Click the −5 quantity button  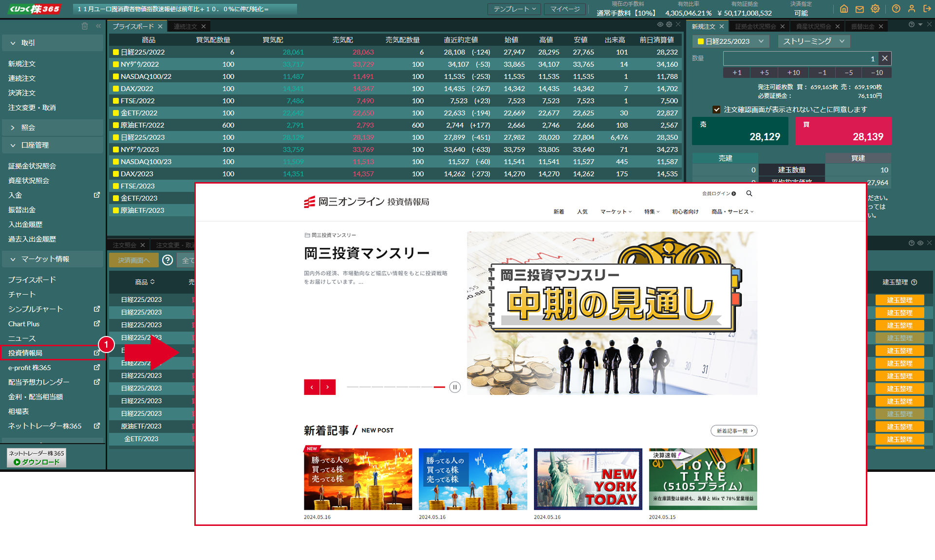coord(849,73)
